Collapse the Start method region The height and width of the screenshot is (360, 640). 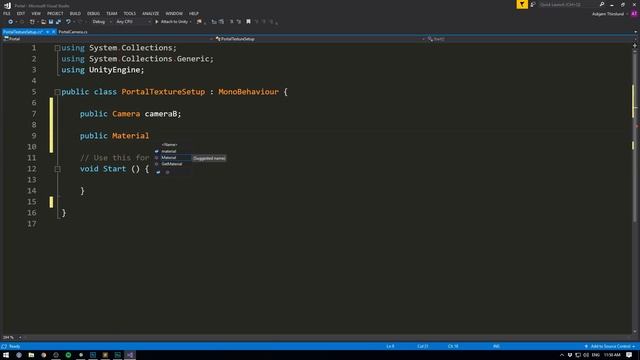pos(58,169)
